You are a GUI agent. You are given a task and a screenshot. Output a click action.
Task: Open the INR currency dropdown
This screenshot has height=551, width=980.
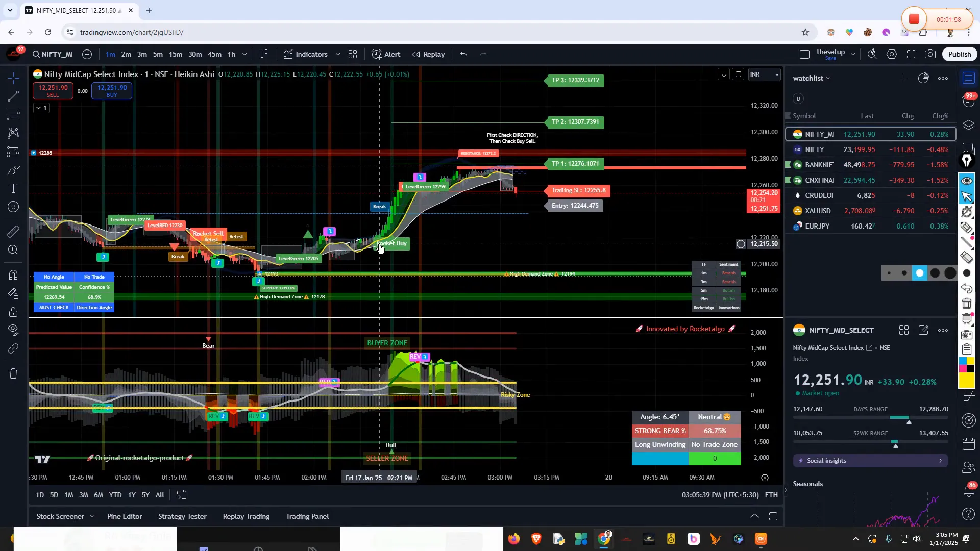[x=764, y=74]
